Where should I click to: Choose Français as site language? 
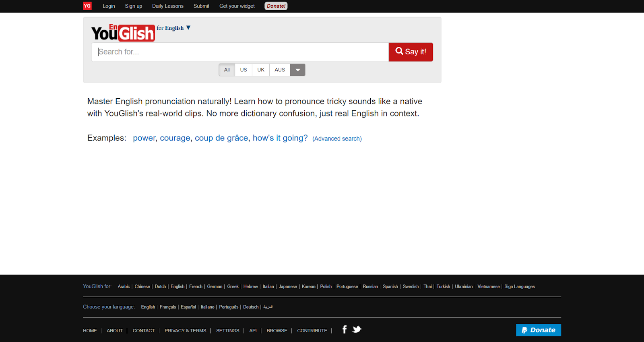[x=168, y=307]
